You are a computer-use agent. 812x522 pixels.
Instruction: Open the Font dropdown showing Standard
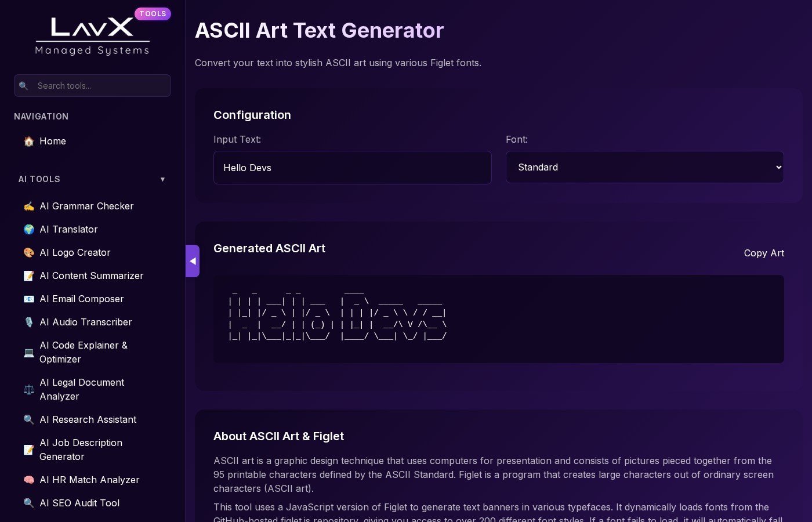[x=645, y=167]
